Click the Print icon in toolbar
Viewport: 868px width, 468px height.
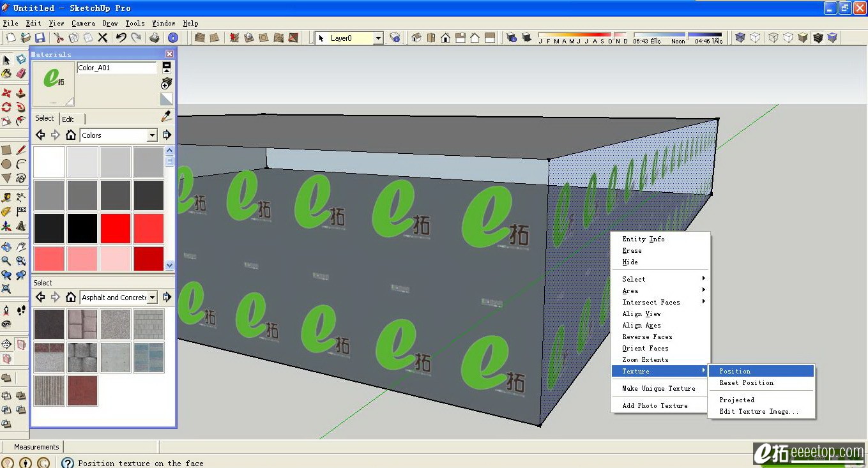click(x=155, y=38)
